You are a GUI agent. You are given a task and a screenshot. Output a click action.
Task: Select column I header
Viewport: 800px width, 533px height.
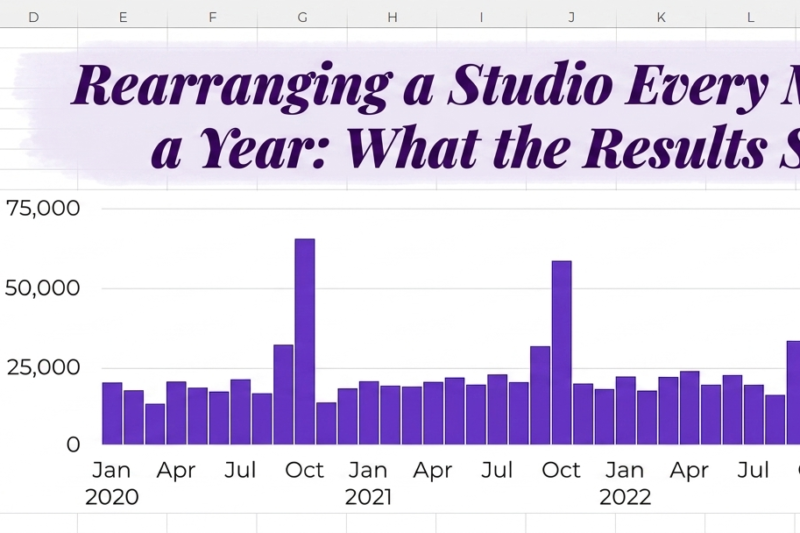(481, 17)
